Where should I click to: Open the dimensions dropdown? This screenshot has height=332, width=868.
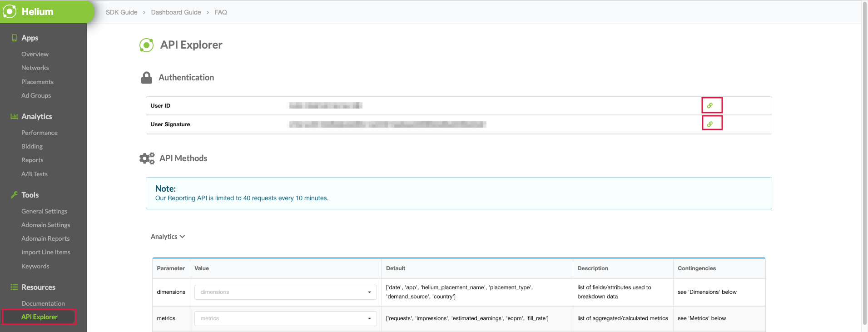point(285,292)
